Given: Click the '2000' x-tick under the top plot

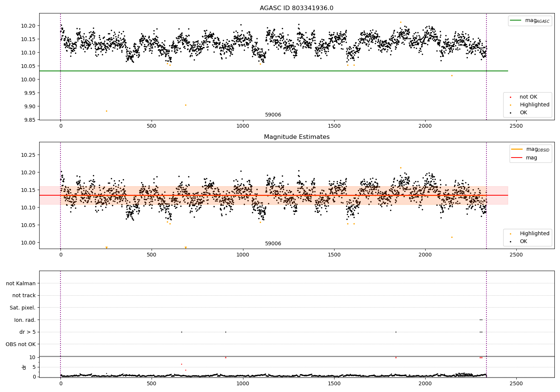Looking at the screenshot, I should [x=425, y=126].
